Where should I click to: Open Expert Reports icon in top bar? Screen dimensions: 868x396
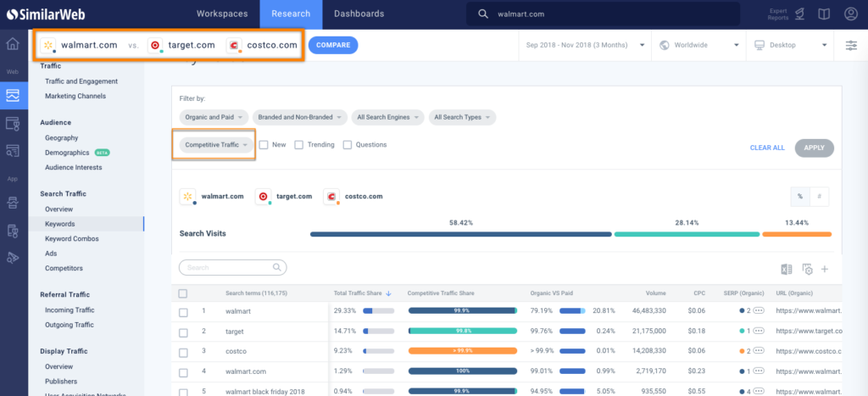pos(799,14)
